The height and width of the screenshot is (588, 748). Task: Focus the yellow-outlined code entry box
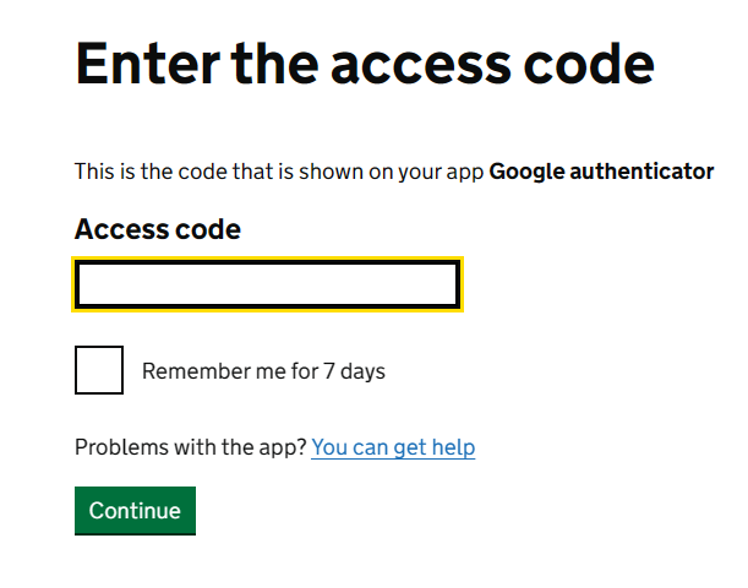(x=267, y=285)
